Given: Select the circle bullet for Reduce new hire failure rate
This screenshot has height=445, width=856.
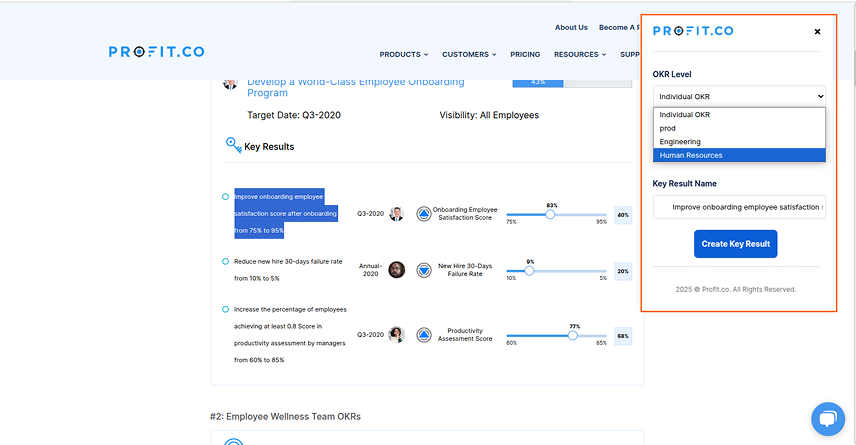Looking at the screenshot, I should (225, 262).
